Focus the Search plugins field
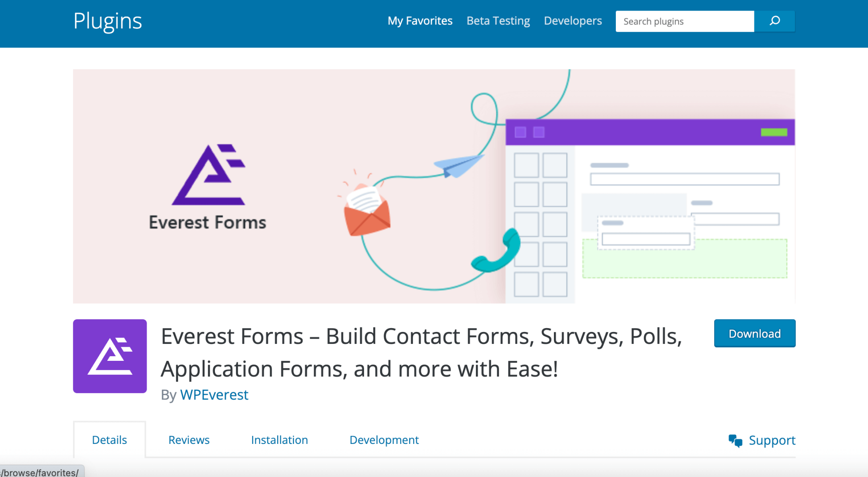Viewport: 868px width, 477px height. point(684,21)
